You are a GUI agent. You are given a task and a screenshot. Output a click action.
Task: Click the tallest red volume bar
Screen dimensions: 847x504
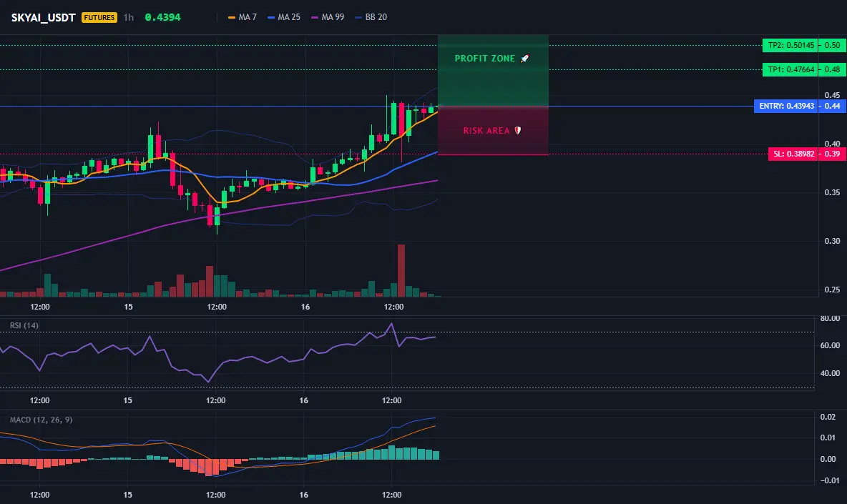point(401,270)
